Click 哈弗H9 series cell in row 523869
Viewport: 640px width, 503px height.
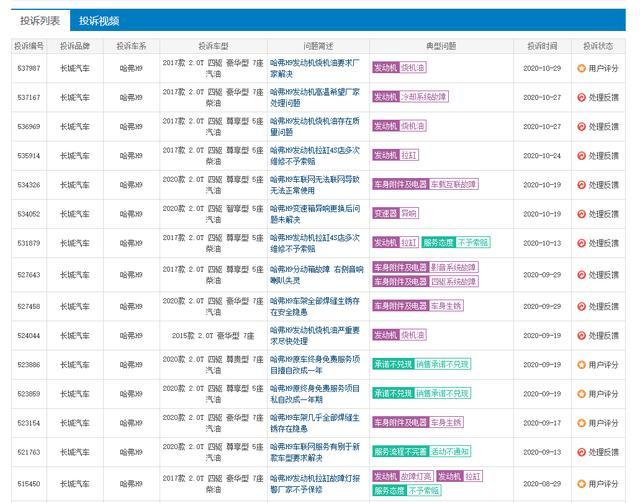click(131, 394)
